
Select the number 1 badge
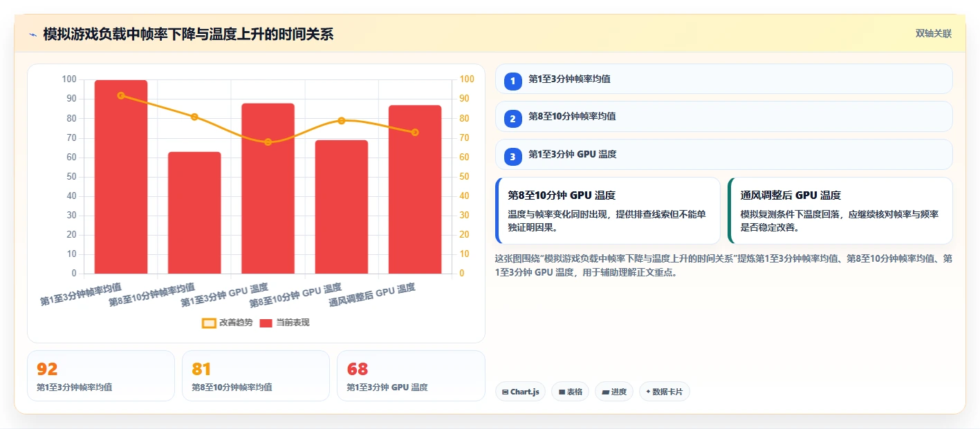click(512, 82)
